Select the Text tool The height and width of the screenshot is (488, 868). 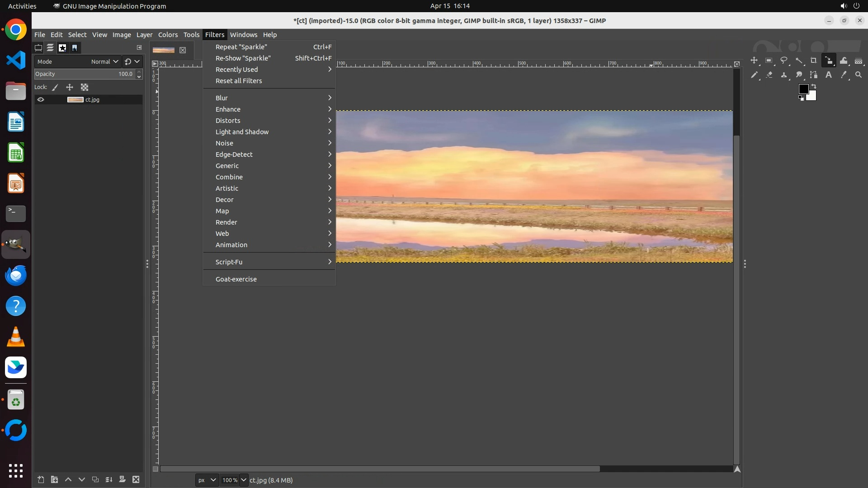pos(829,75)
